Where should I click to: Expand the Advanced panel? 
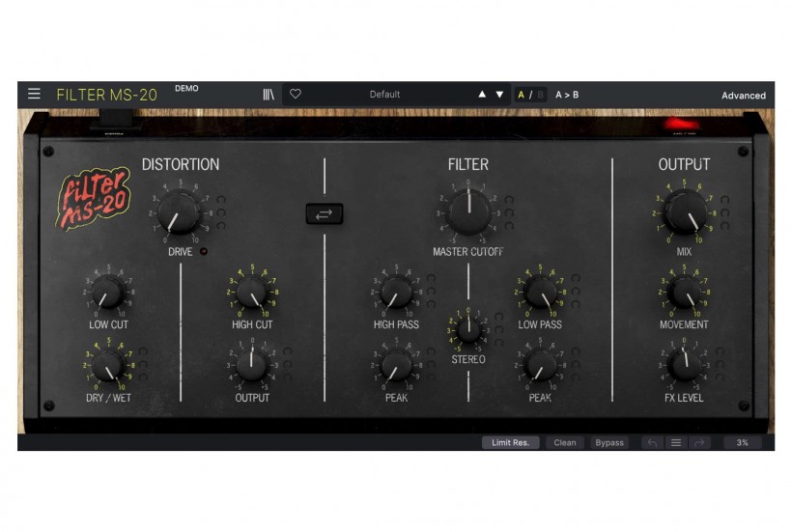[x=743, y=96]
